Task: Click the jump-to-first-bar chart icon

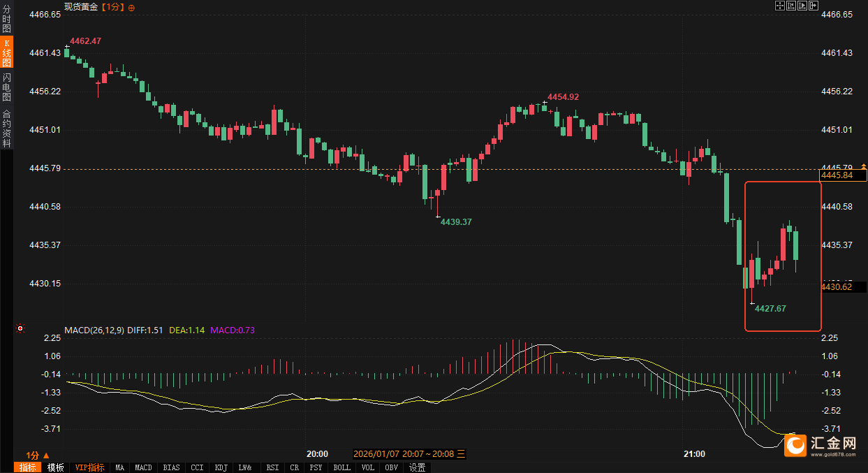Action: point(791,6)
